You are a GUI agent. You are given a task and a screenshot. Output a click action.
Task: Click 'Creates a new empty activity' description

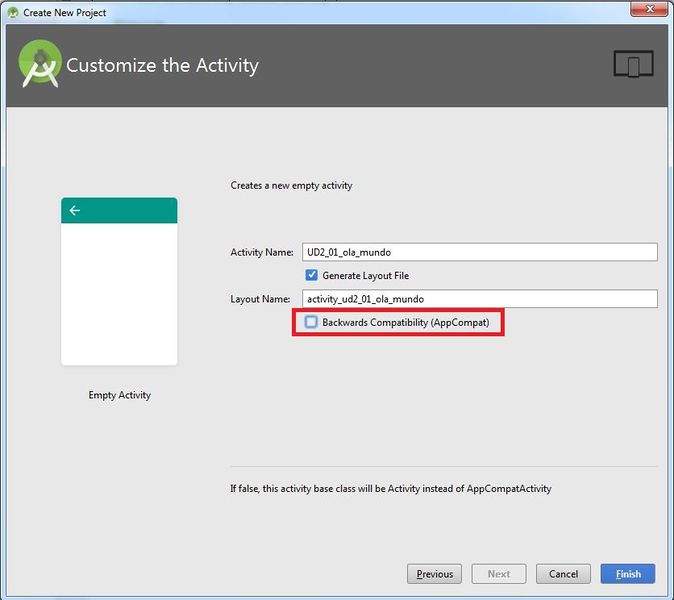291,185
